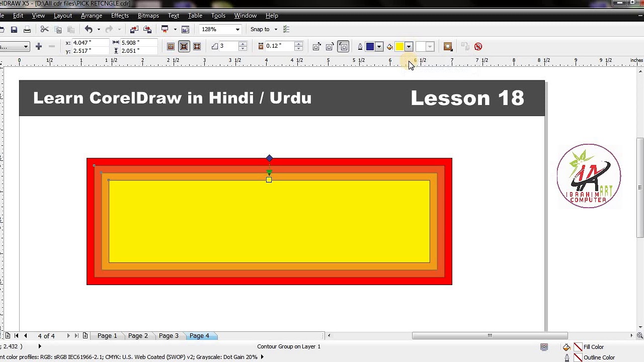Go to next page arrow
Screen dimensions: 644x362
click(68, 335)
